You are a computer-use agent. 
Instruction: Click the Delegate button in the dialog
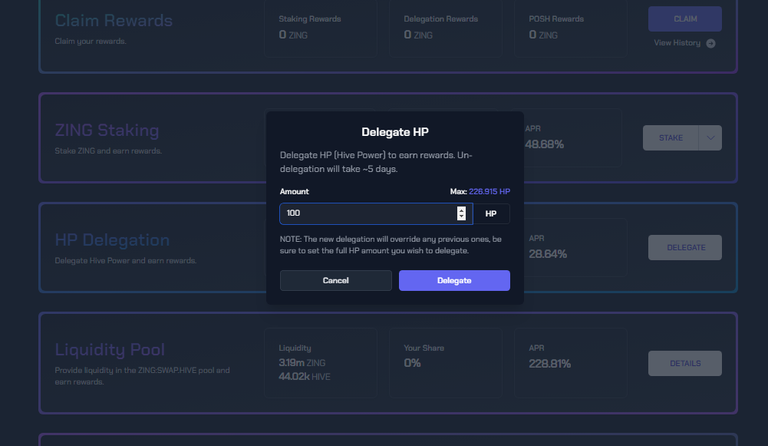click(454, 281)
